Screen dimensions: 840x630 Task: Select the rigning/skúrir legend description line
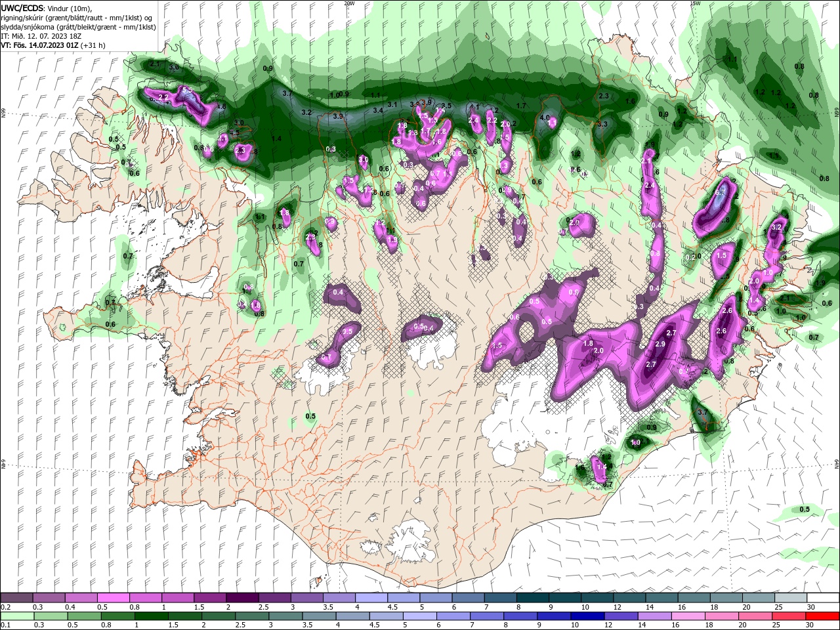click(76, 17)
